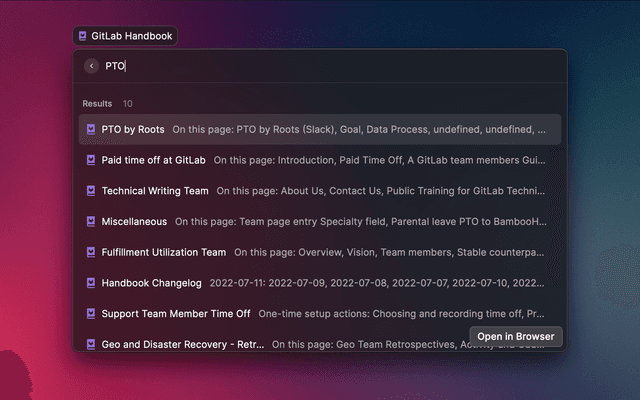The image size is (640, 400).
Task: Click the back arrow button in search bar
Action: coord(92,66)
